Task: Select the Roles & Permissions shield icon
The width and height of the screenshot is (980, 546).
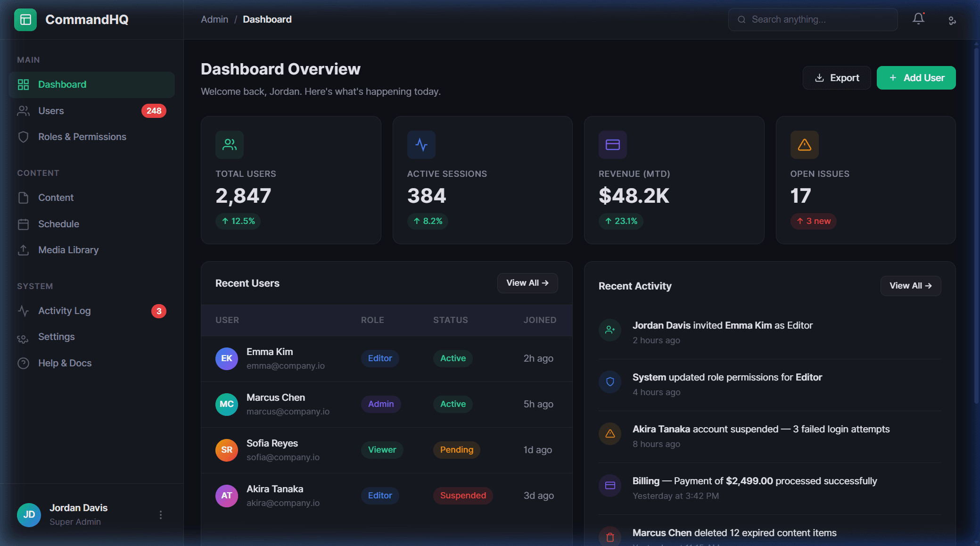Action: (24, 137)
